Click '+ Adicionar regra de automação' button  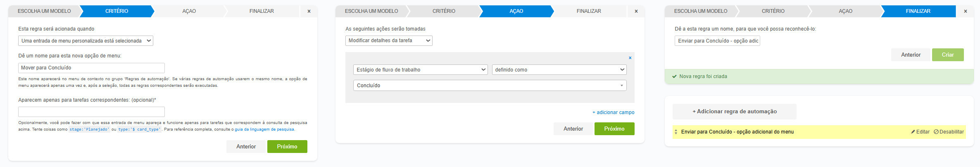pyautogui.click(x=735, y=112)
